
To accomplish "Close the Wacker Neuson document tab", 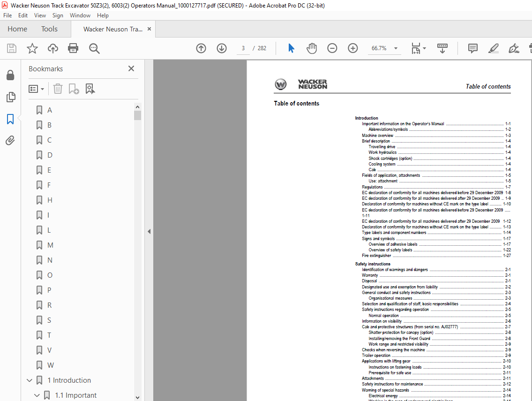I will pos(149,29).
